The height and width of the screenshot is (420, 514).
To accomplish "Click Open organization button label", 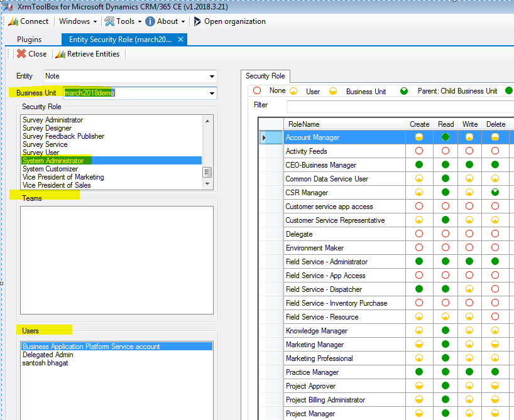I will [x=235, y=21].
